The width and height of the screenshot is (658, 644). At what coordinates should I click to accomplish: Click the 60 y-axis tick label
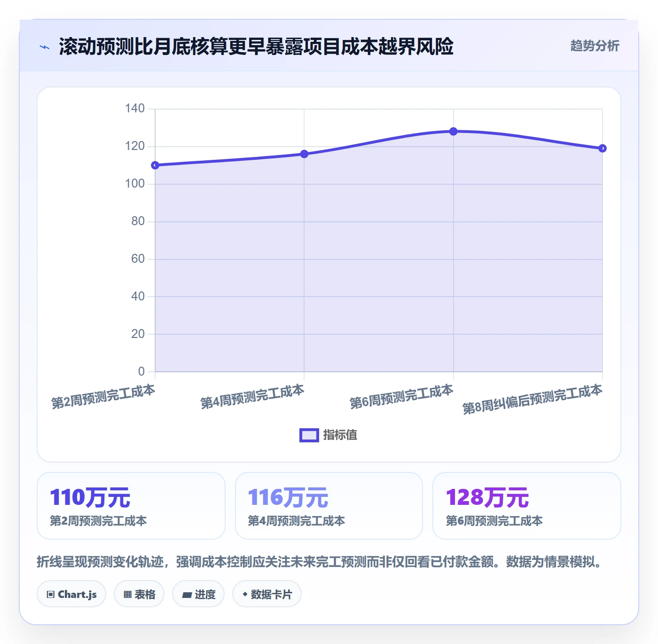coord(138,259)
